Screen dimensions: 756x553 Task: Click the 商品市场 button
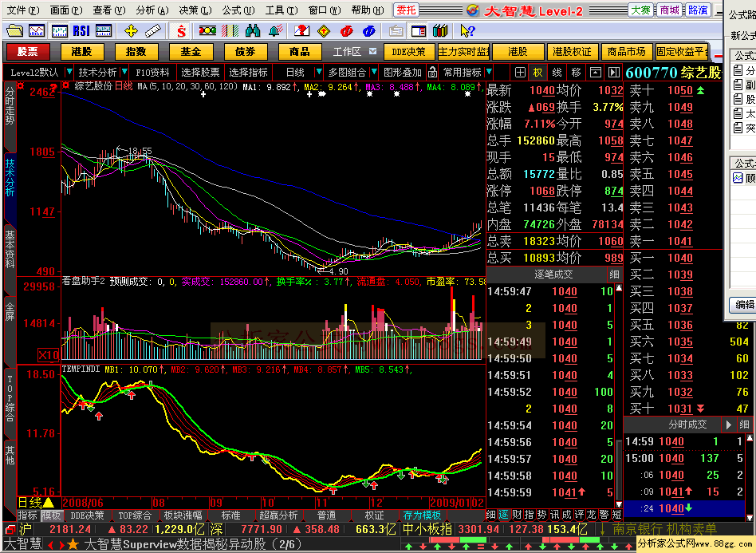pos(626,51)
